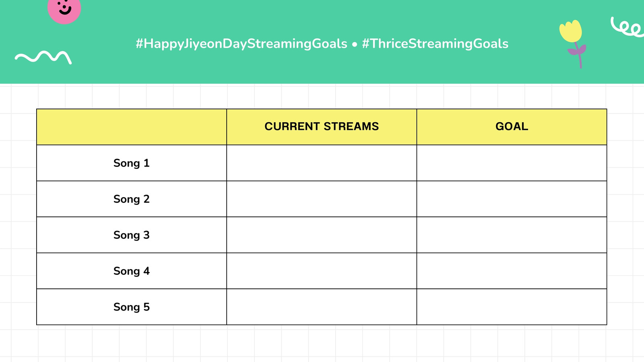Click Song 2 goal cell

(512, 199)
